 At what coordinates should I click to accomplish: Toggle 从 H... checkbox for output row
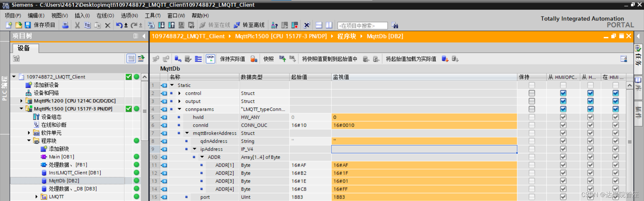point(590,101)
